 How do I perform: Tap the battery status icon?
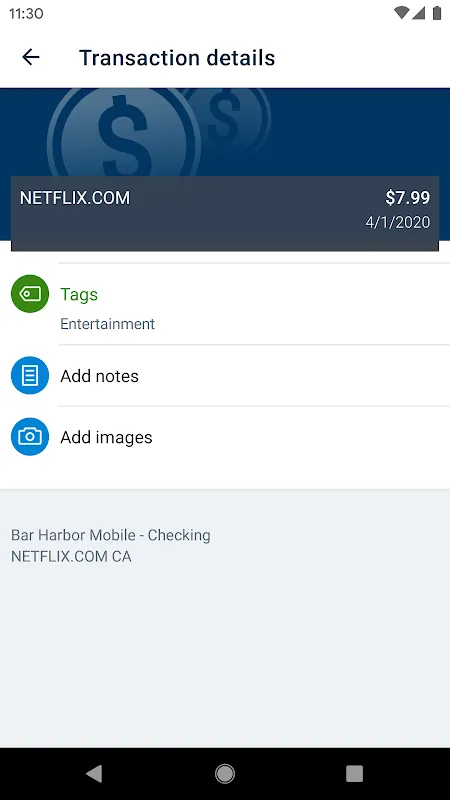point(437,13)
